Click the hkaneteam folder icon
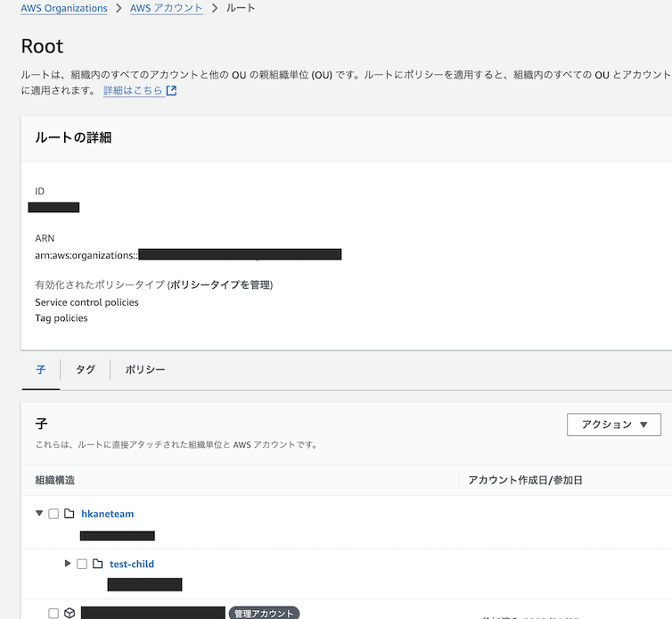672x619 pixels. pos(69,514)
